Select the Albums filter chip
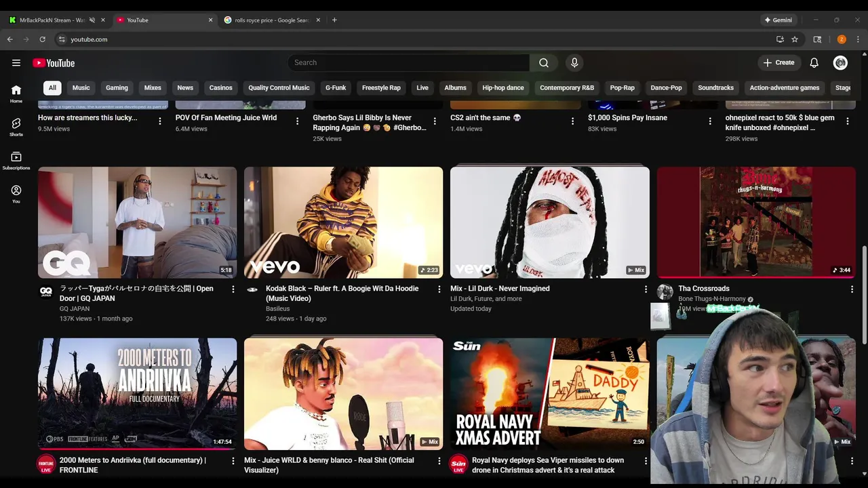This screenshot has height=488, width=868. coord(455,87)
